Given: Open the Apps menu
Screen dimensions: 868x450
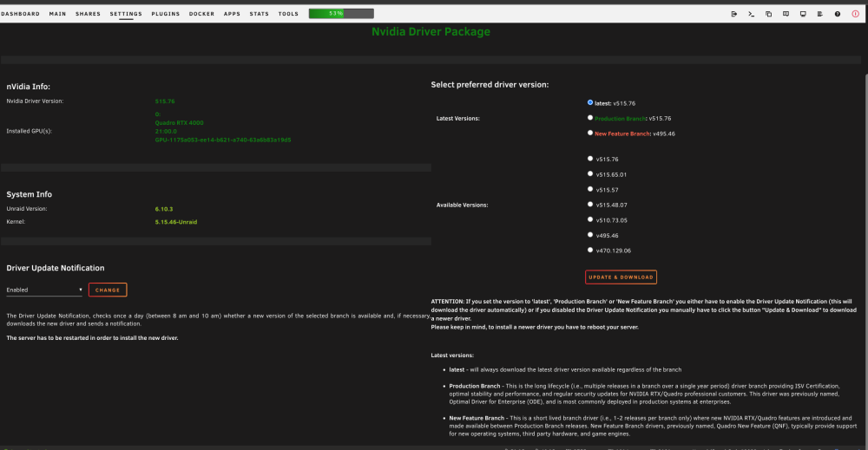Looking at the screenshot, I should [232, 14].
